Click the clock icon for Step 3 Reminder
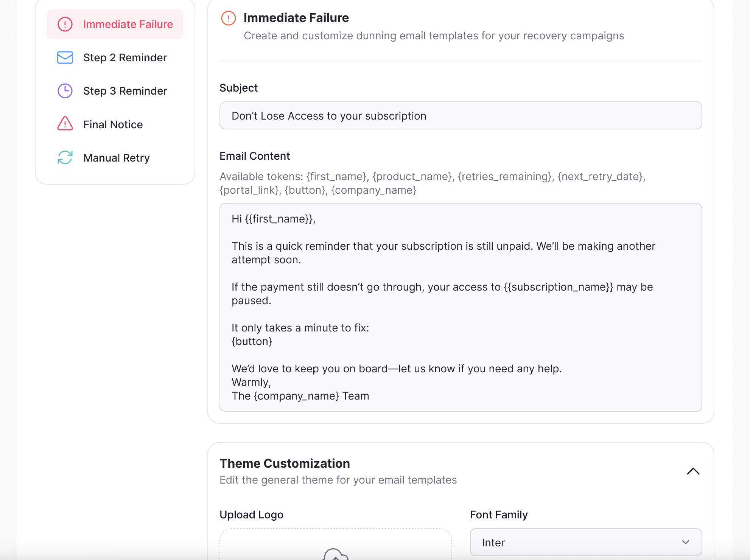Screen dimensions: 750x560 pos(65,91)
